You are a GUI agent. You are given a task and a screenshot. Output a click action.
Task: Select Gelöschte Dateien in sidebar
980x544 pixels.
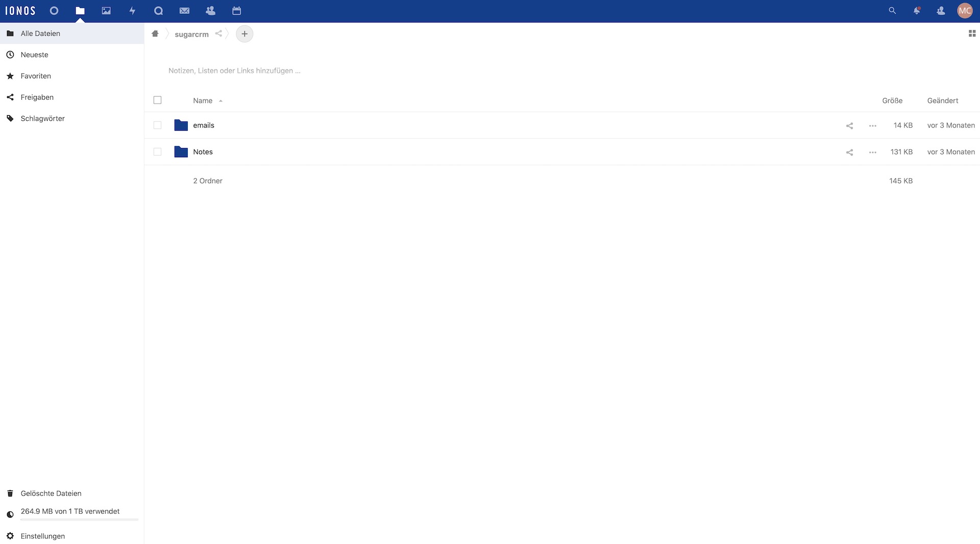point(51,493)
